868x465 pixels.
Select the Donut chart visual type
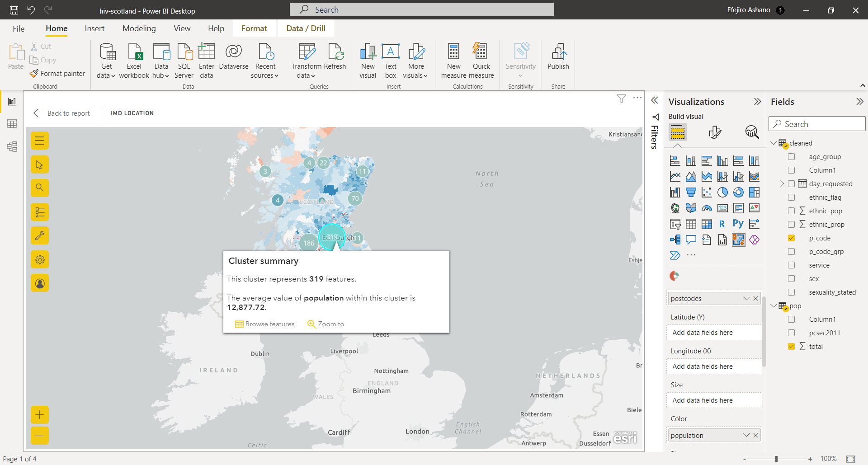click(x=738, y=193)
